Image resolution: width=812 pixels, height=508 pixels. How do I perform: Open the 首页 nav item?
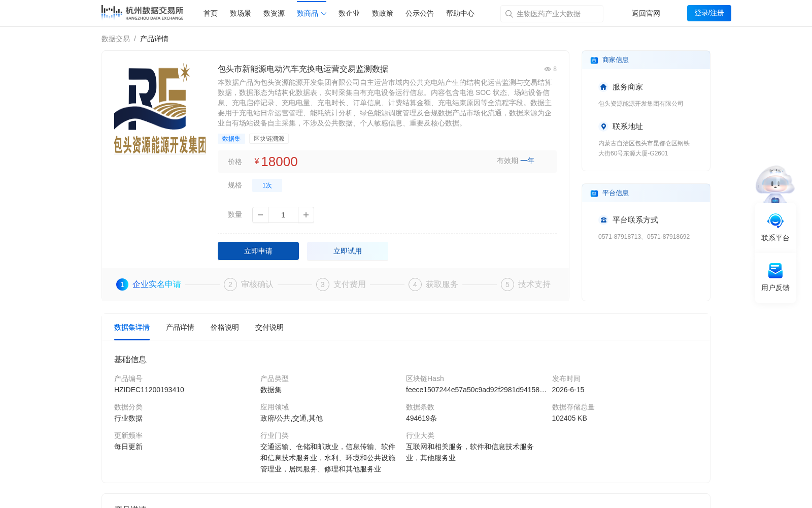coord(211,14)
